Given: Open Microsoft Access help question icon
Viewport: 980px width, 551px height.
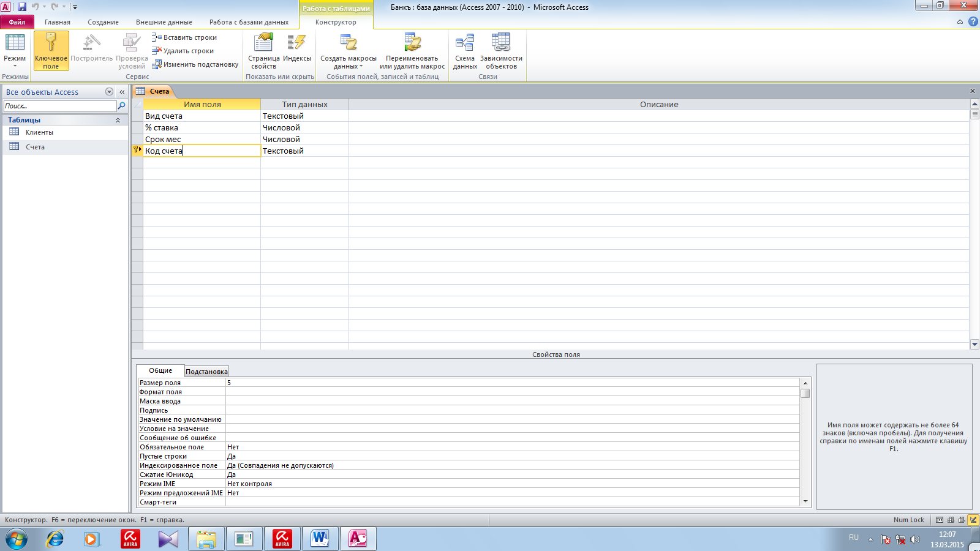Looking at the screenshot, I should click(x=973, y=22).
